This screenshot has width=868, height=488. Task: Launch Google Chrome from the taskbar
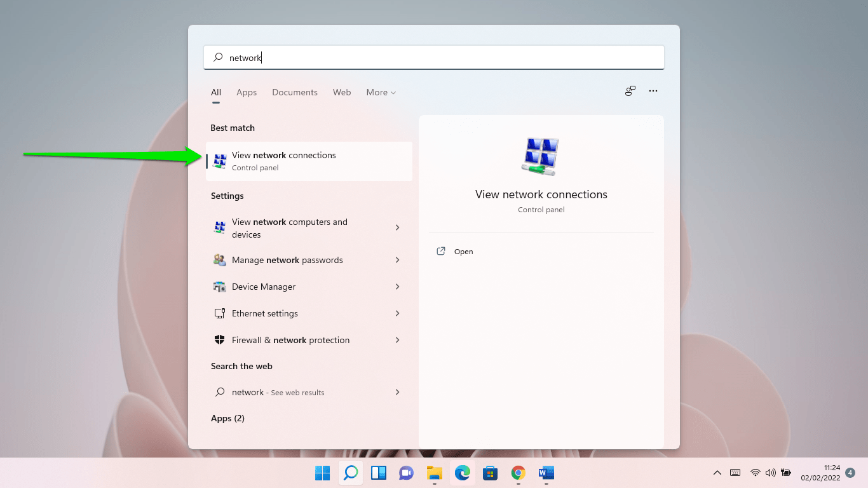519,473
